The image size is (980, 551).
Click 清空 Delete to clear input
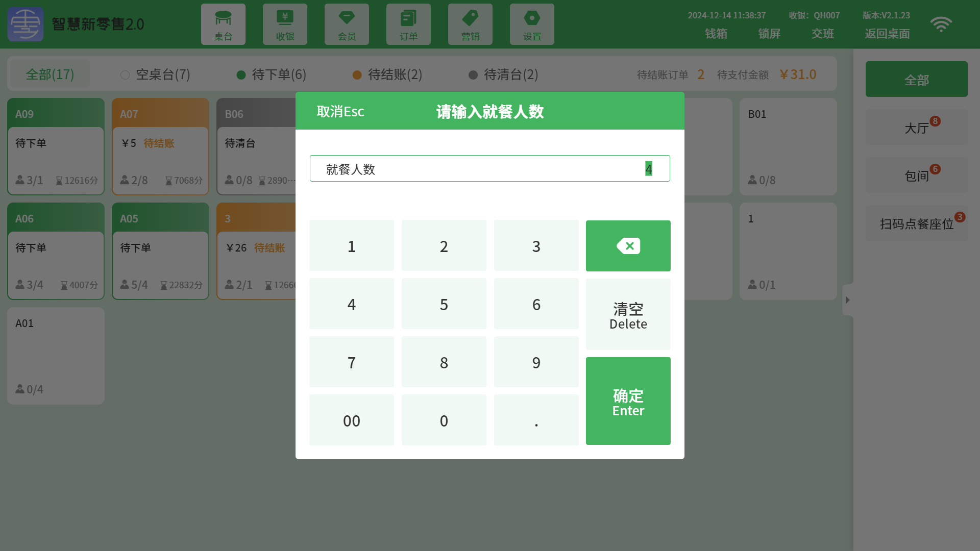coord(628,314)
